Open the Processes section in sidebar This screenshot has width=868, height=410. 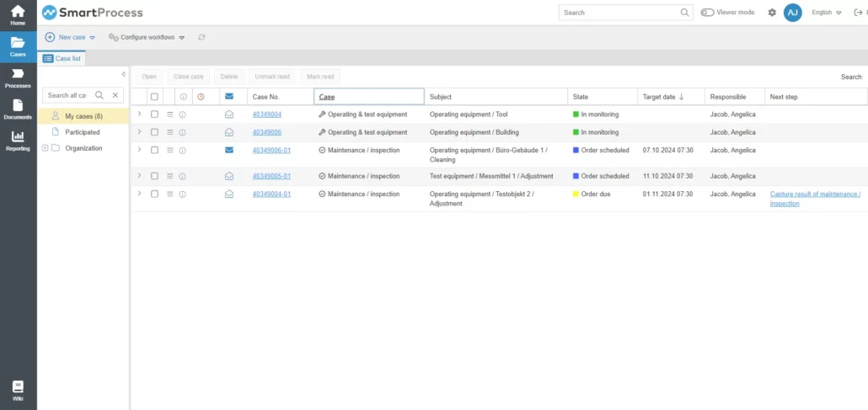[x=18, y=78]
